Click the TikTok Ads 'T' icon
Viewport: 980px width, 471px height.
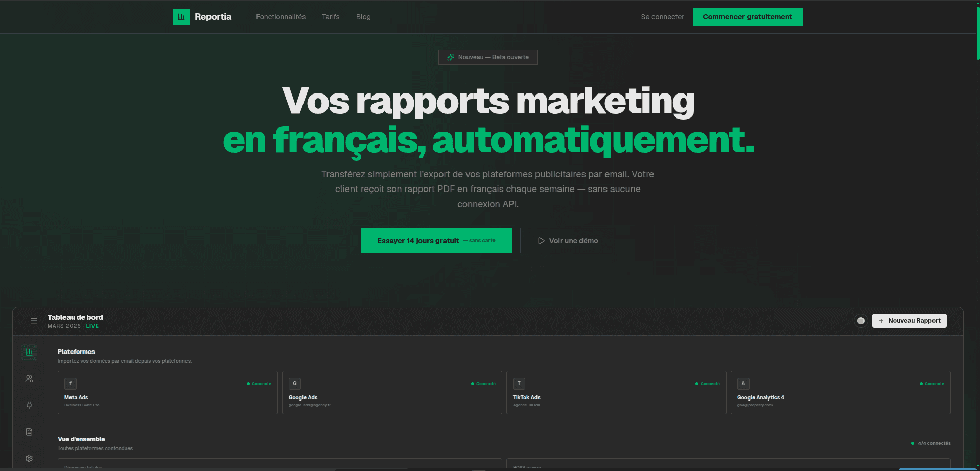[x=519, y=384]
